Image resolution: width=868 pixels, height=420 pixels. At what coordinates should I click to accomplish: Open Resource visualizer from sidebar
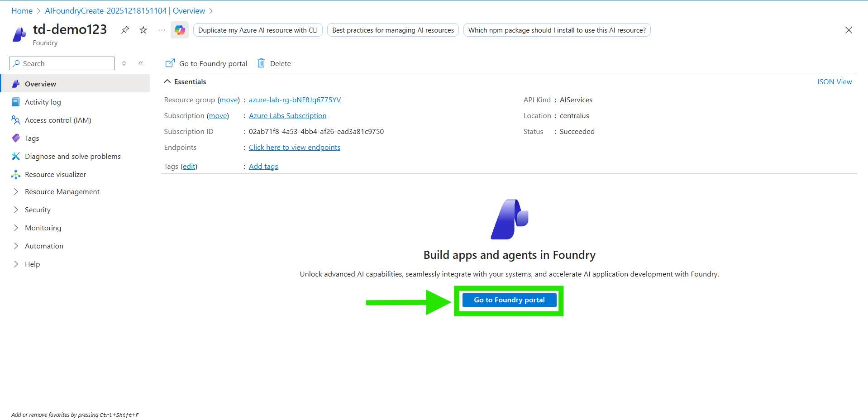(x=55, y=174)
